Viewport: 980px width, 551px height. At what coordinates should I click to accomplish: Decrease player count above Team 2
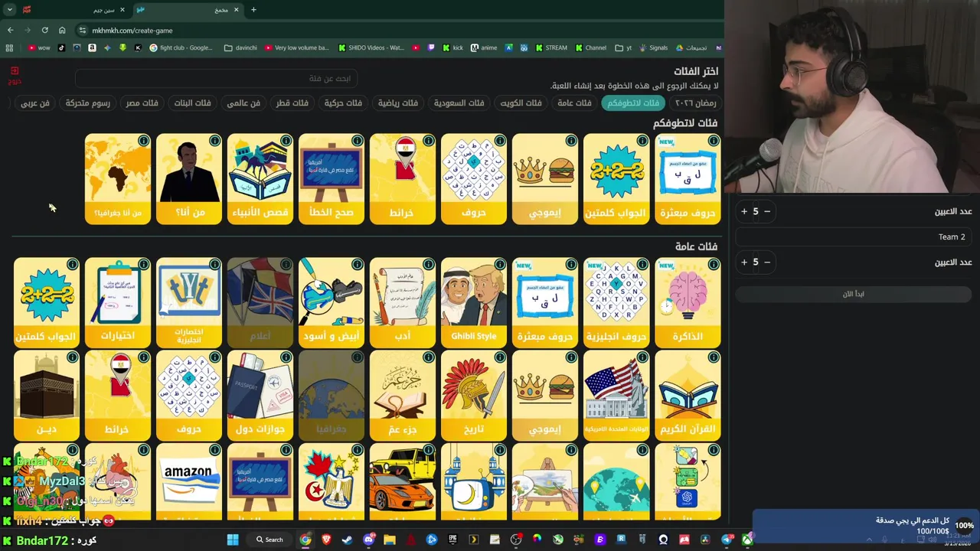[x=766, y=211]
